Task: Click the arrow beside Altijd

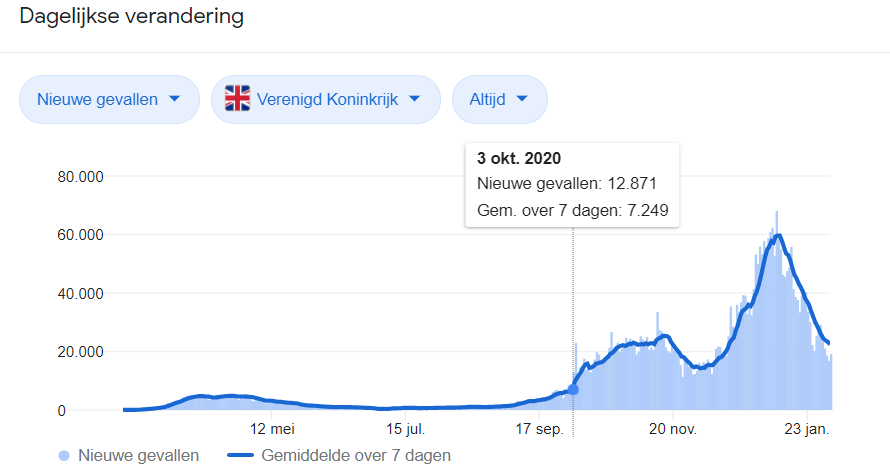Action: (522, 99)
